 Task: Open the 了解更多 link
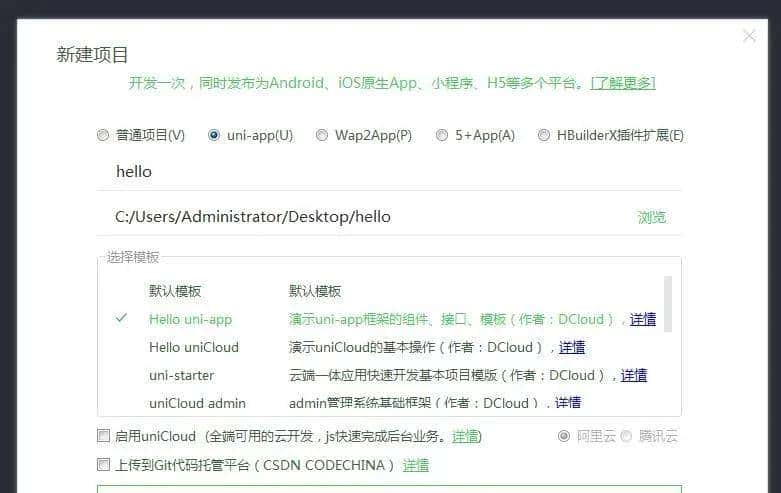(x=623, y=83)
